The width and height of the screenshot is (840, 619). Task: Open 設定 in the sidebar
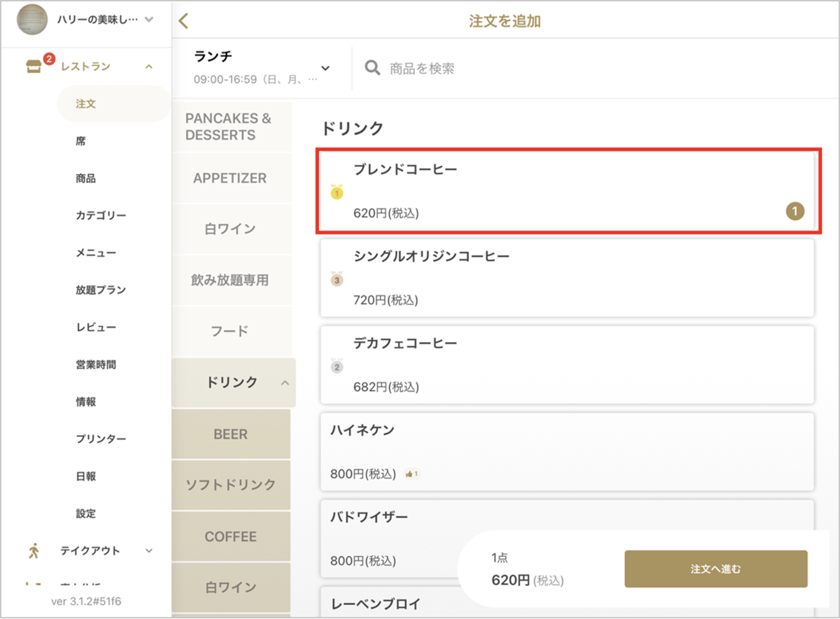(x=86, y=513)
